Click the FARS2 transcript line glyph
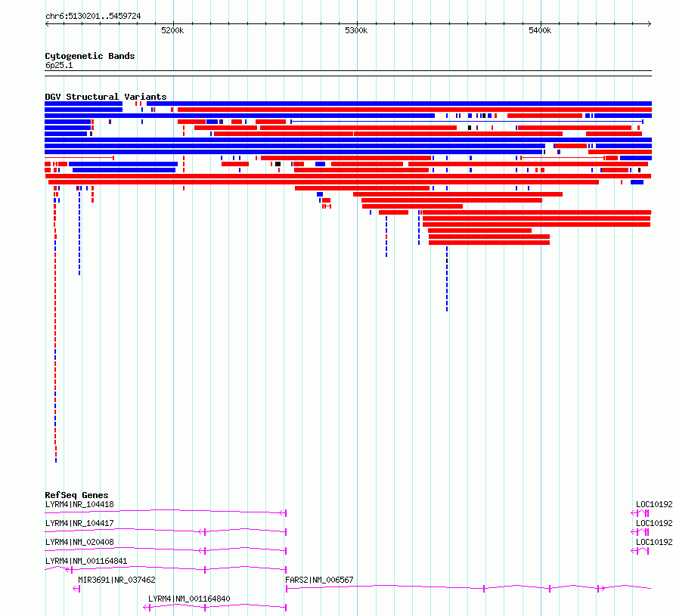This screenshot has width=673, height=616. (x=469, y=588)
